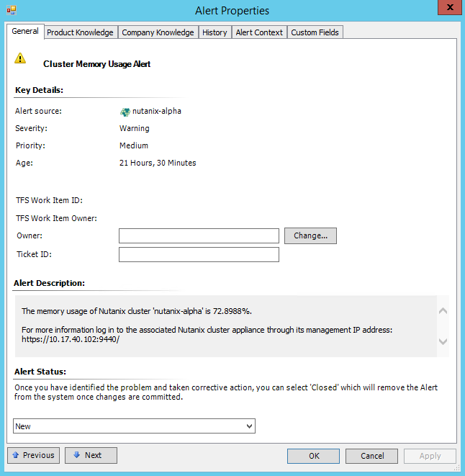The height and width of the screenshot is (476, 465).
Task: Click the 'Key Details:' section heading
Action: pyautogui.click(x=39, y=90)
